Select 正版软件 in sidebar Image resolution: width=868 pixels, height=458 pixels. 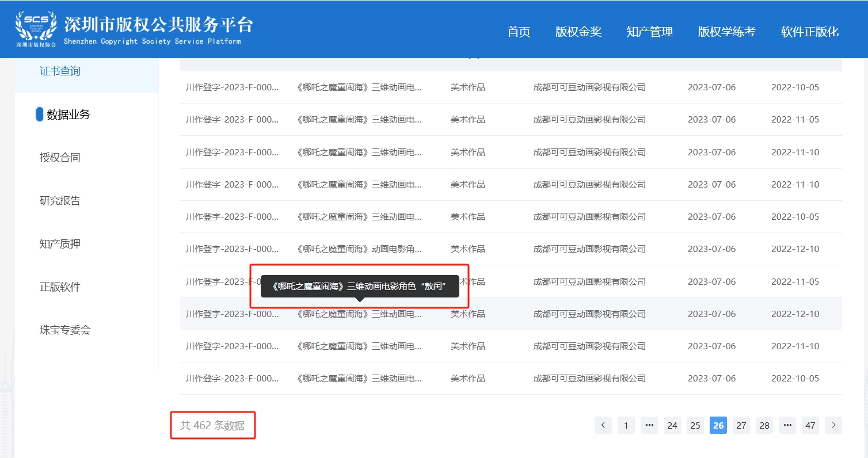point(60,287)
